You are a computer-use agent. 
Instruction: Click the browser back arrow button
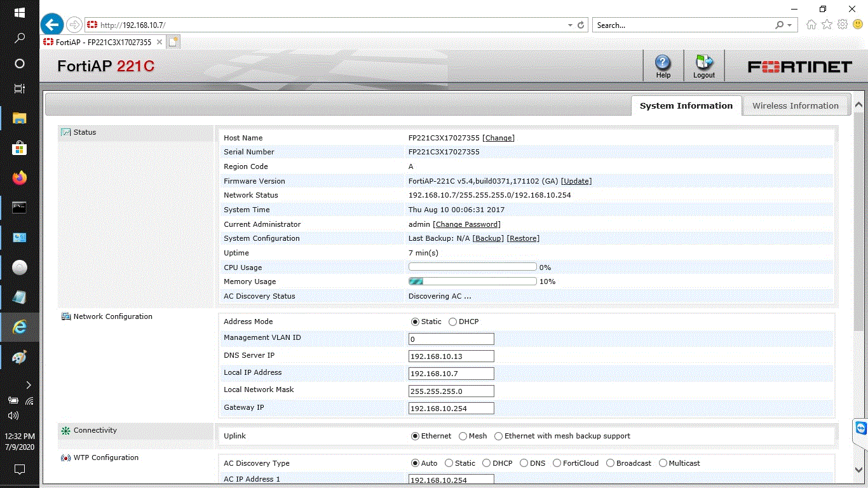tap(51, 25)
